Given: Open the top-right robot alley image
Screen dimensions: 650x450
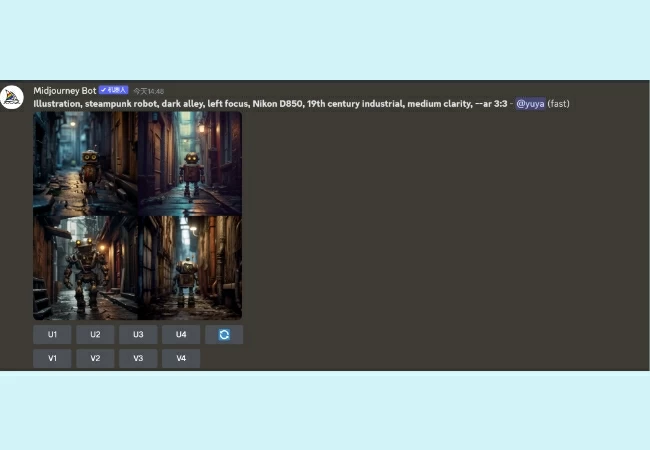Looking at the screenshot, I should pos(190,163).
